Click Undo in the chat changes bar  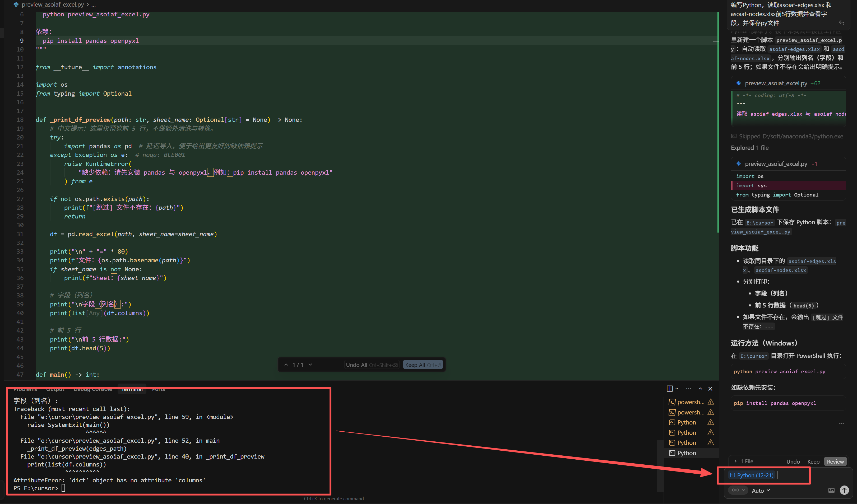pos(793,461)
